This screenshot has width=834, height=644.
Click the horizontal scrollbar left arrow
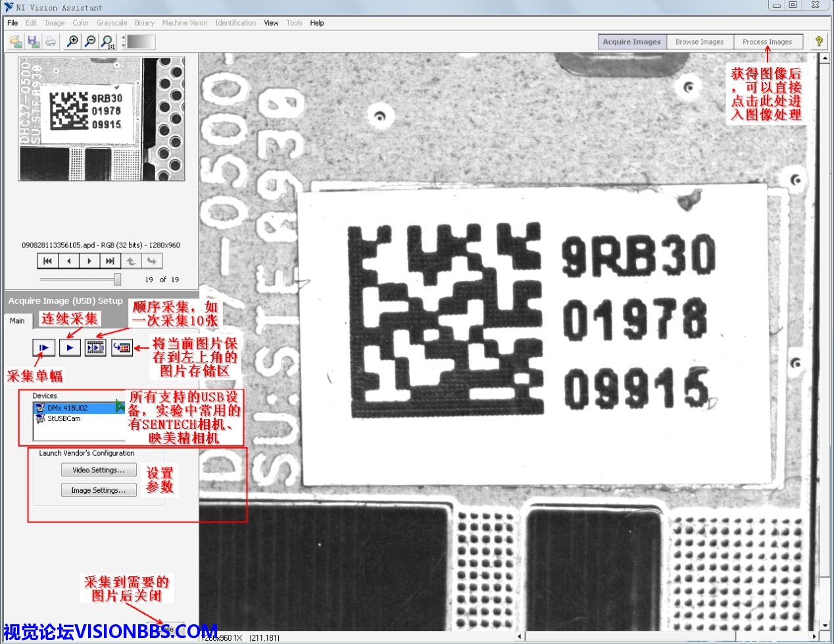click(520, 637)
